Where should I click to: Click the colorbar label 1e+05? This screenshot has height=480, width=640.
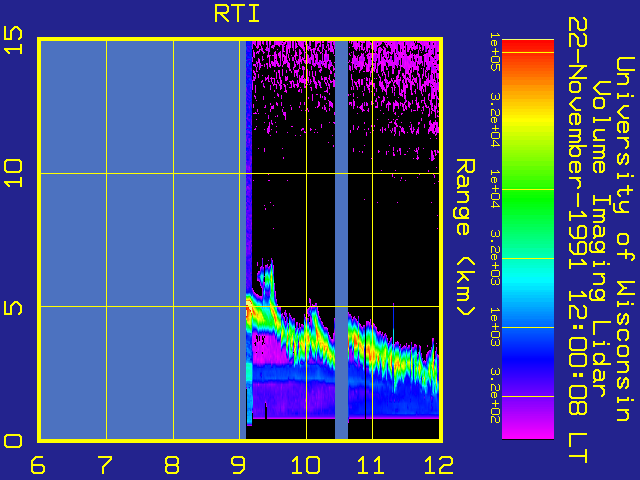494,52
